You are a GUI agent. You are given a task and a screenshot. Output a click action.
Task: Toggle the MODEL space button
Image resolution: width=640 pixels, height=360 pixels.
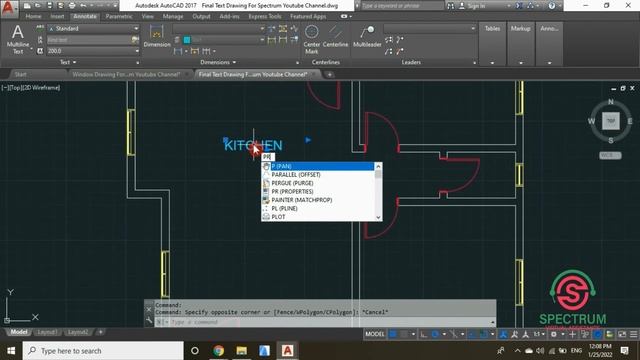coord(375,334)
